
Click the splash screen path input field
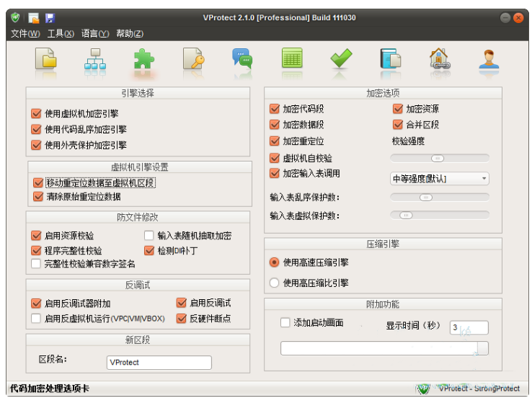379,348
